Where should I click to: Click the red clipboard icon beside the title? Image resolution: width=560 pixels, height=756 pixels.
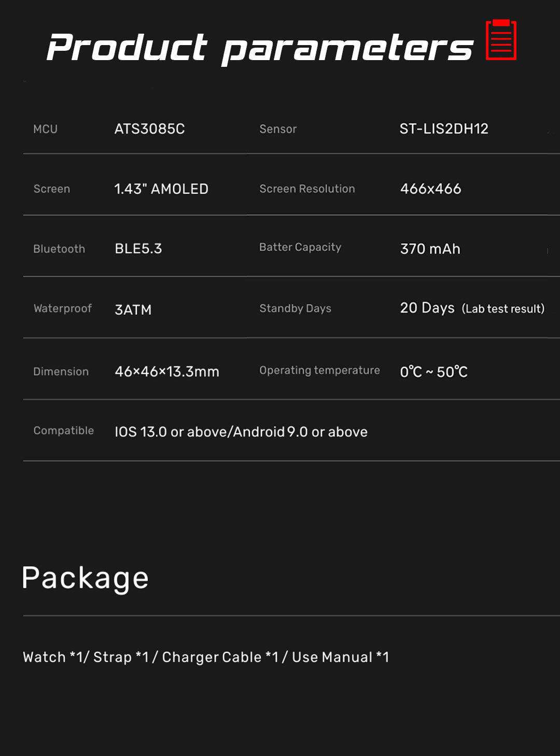[501, 40]
